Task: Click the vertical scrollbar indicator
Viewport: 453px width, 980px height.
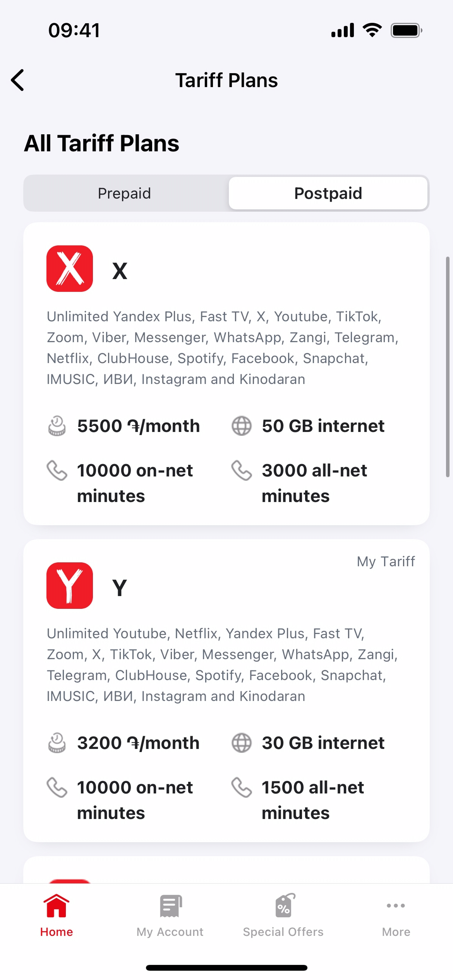Action: (x=448, y=367)
